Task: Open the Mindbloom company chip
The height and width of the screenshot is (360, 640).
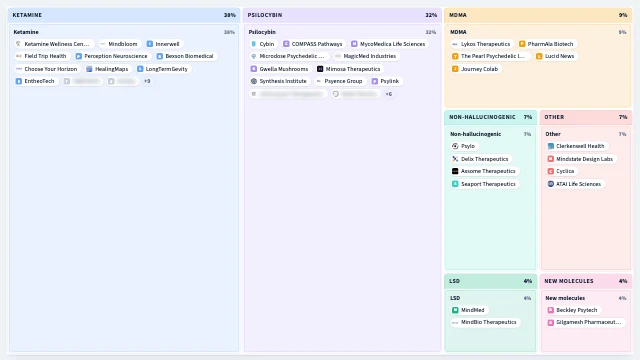Action: tap(120, 44)
